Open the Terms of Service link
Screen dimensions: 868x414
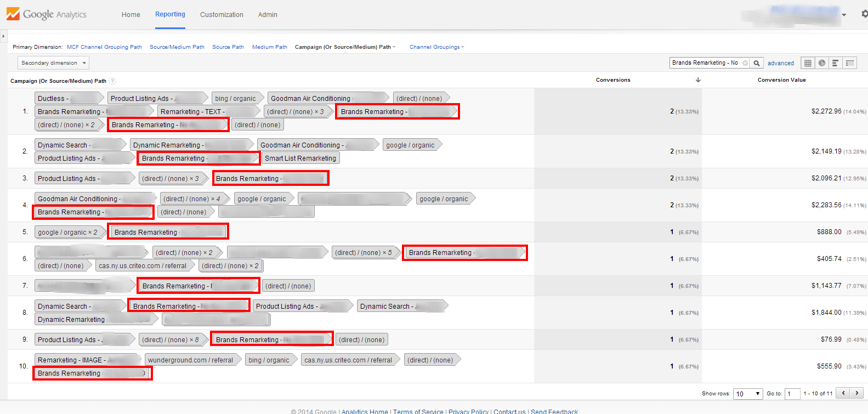point(418,412)
